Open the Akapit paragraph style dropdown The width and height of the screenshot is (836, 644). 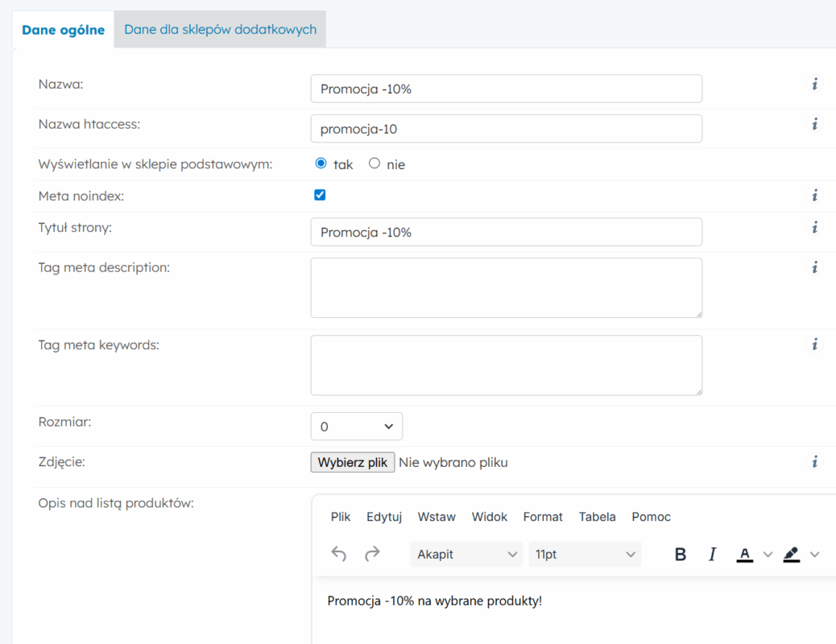(x=466, y=554)
